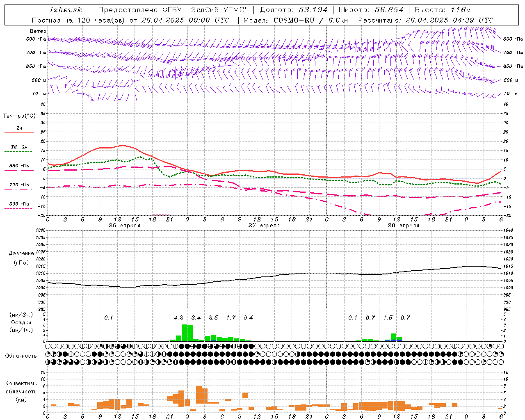
Task: Click the precipitation total "1.5"
Action: point(388,318)
